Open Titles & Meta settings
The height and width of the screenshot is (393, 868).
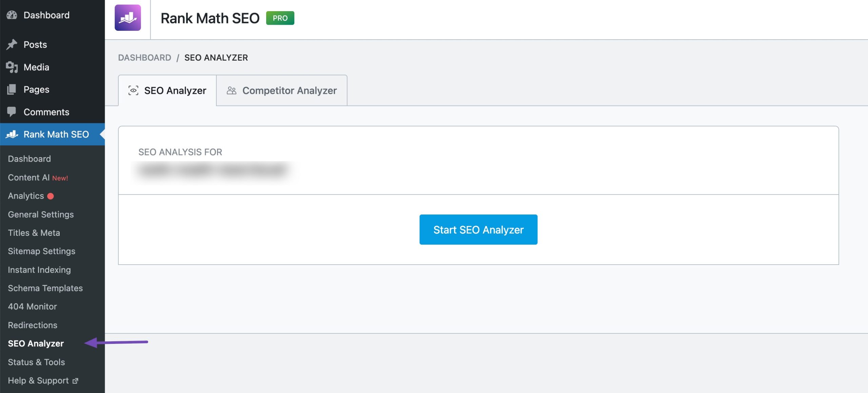coord(34,233)
